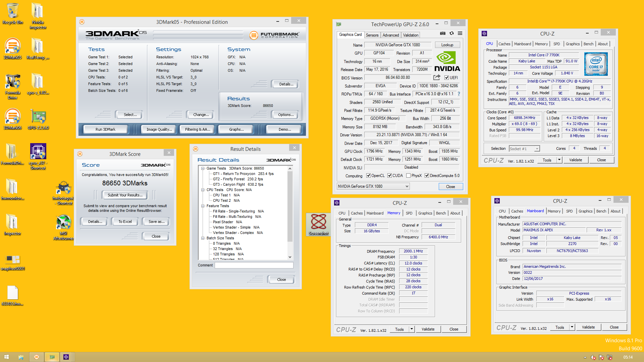Switch to CPU-Z via taskbar icon
This screenshot has height=362, width=644.
coord(66,357)
